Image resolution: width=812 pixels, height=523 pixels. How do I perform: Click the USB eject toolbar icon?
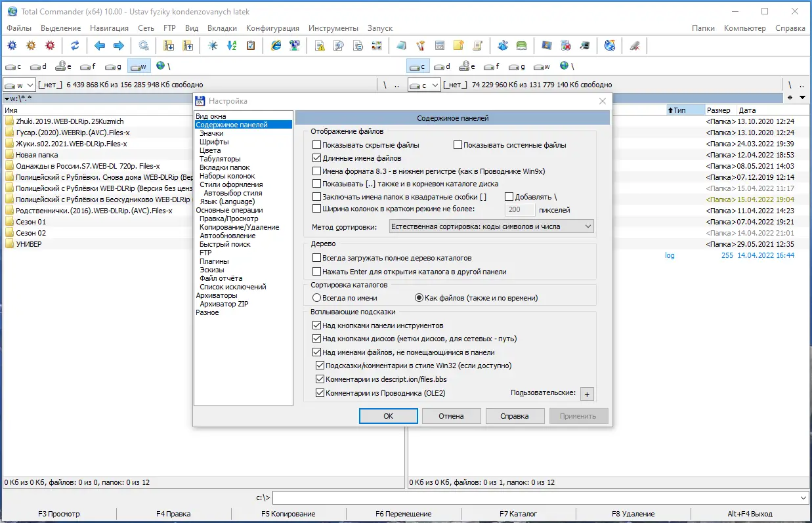point(634,45)
